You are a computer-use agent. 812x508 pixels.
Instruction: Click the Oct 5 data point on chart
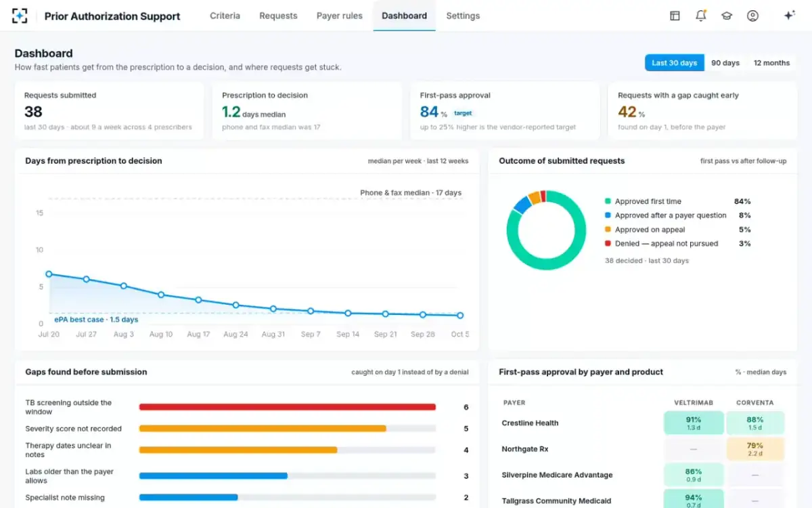460,315
